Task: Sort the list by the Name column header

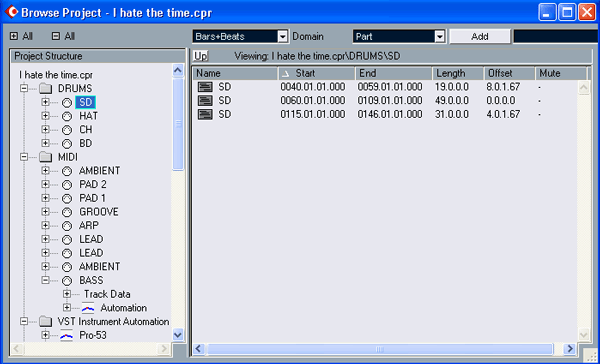Action: pyautogui.click(x=235, y=73)
